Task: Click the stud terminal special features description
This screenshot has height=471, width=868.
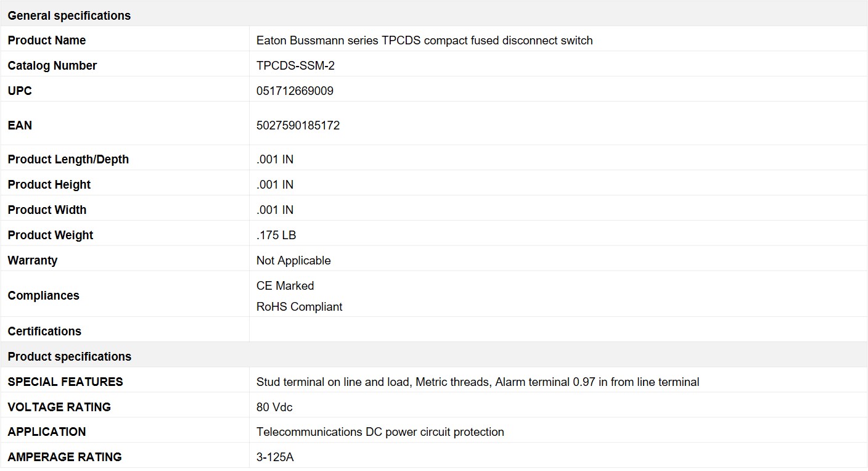Action: (478, 382)
